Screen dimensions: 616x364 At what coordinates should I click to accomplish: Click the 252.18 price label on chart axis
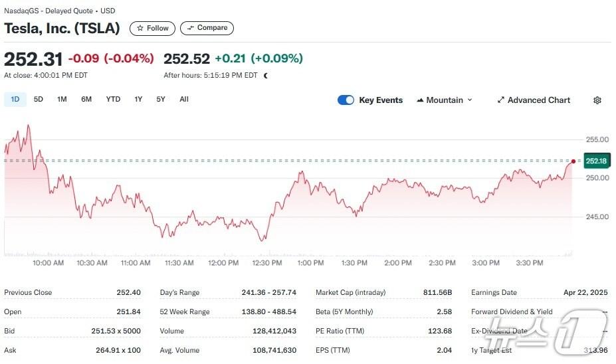click(x=596, y=161)
